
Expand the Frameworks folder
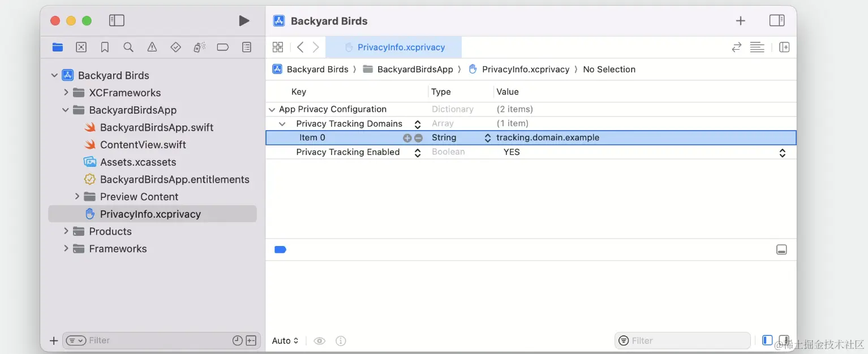pyautogui.click(x=66, y=248)
